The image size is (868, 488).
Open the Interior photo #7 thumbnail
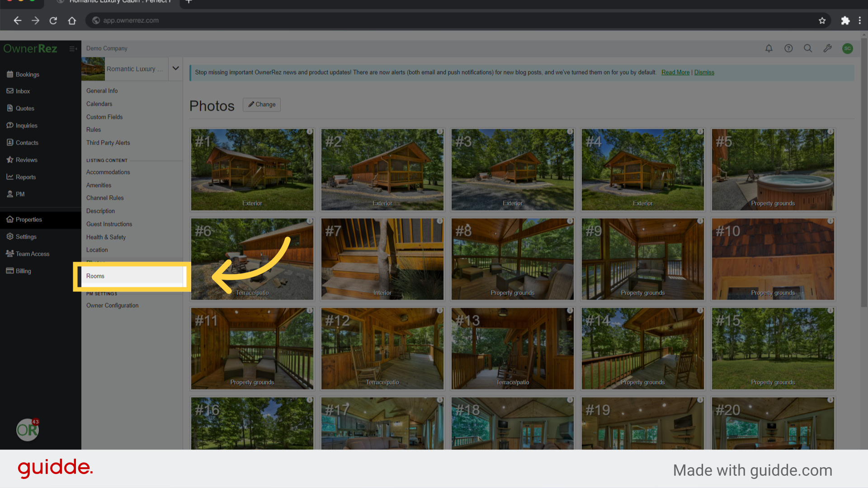pyautogui.click(x=382, y=259)
